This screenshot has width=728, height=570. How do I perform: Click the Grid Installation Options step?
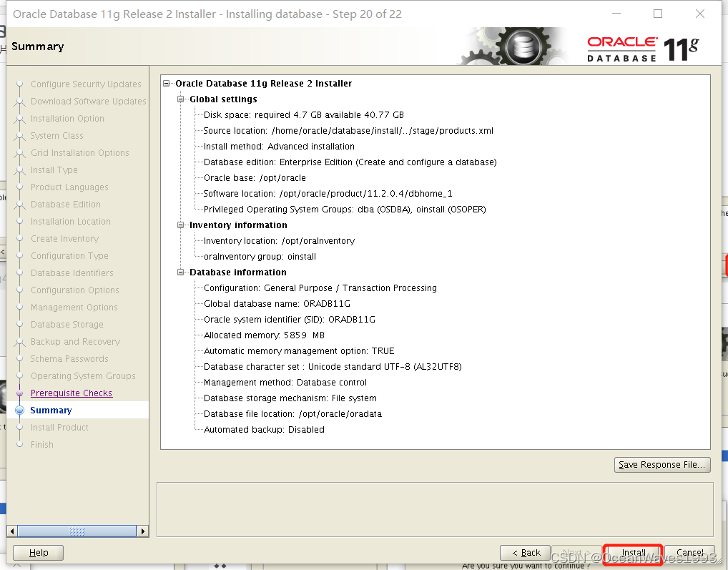click(80, 153)
